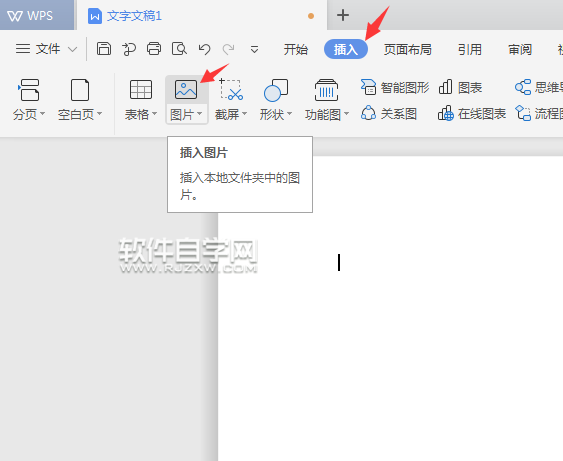Open the 审阅 ribbon tab
The width and height of the screenshot is (563, 461).
520,49
